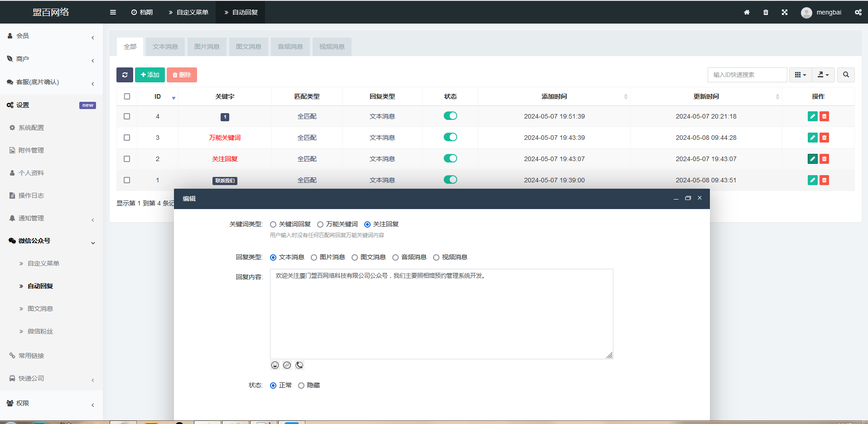Toggle the sidebar hamburger menu icon
Image resolution: width=868 pixels, height=424 pixels.
(113, 12)
